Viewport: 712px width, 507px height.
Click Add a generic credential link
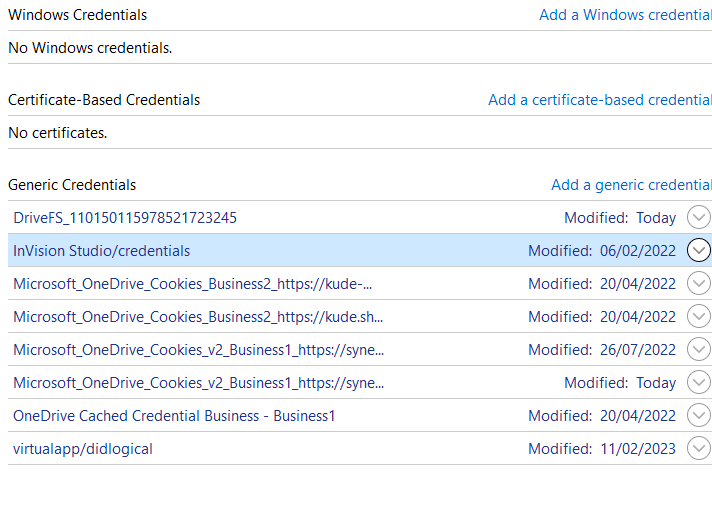pyautogui.click(x=631, y=185)
